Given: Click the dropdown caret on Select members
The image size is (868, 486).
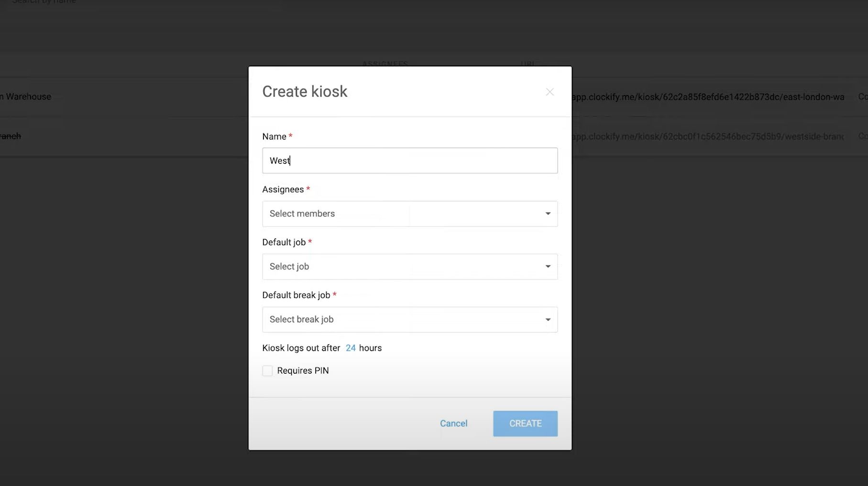Looking at the screenshot, I should [547, 214].
